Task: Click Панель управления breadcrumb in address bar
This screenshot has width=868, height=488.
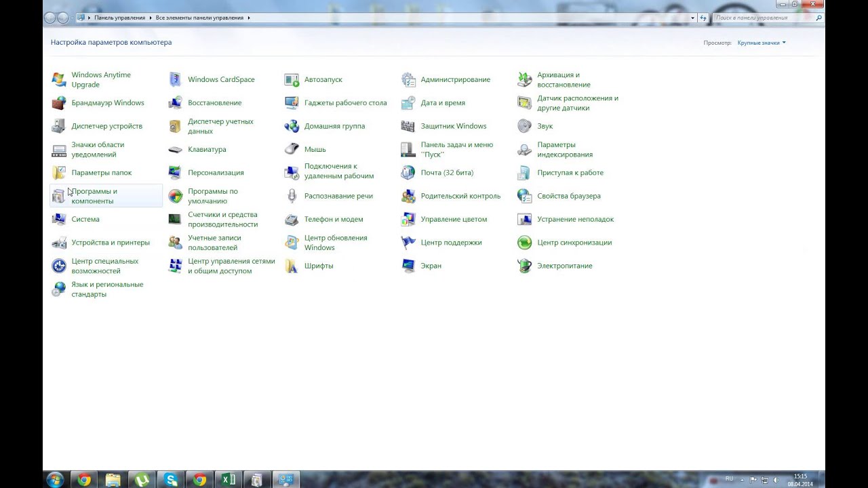Action: 119,18
